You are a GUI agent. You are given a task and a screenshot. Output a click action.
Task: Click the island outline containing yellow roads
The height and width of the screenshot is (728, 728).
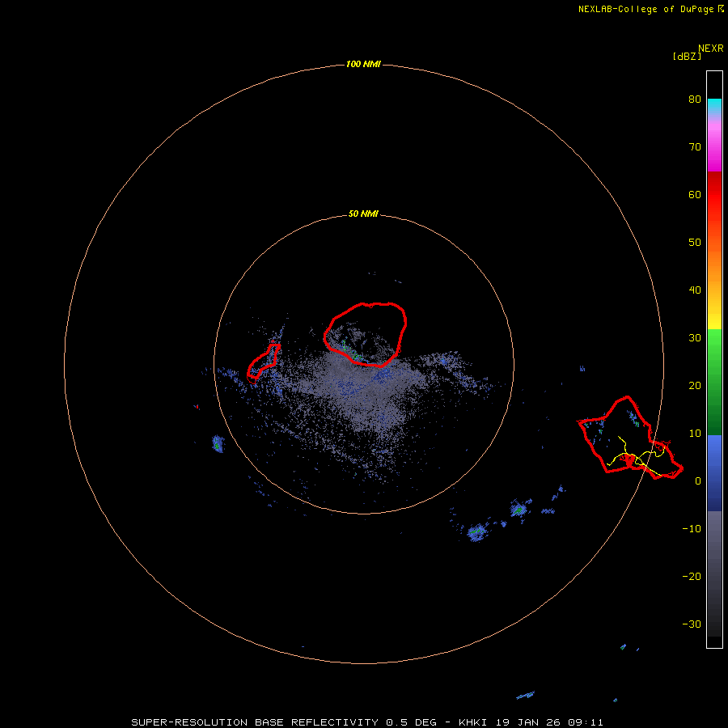pos(630,438)
